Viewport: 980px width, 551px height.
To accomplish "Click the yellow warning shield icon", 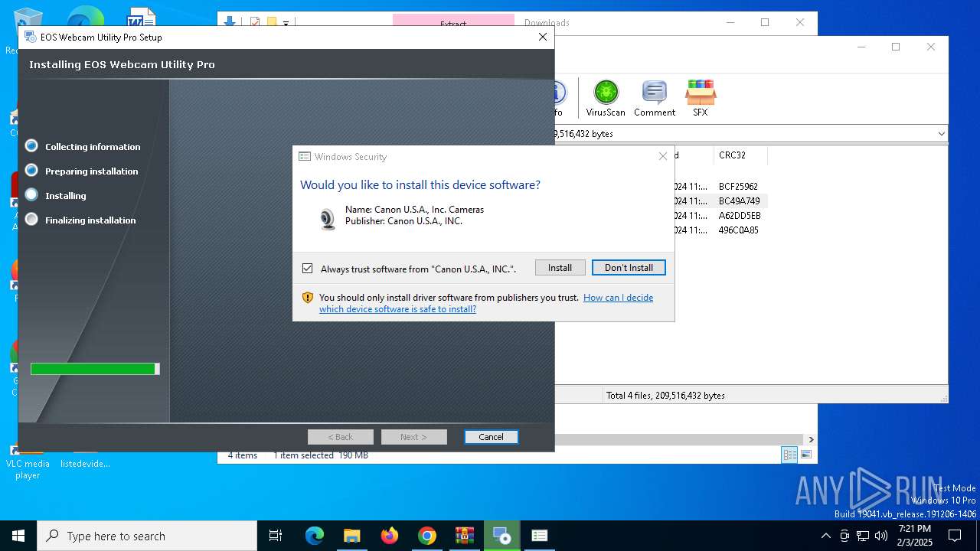I will click(x=308, y=298).
